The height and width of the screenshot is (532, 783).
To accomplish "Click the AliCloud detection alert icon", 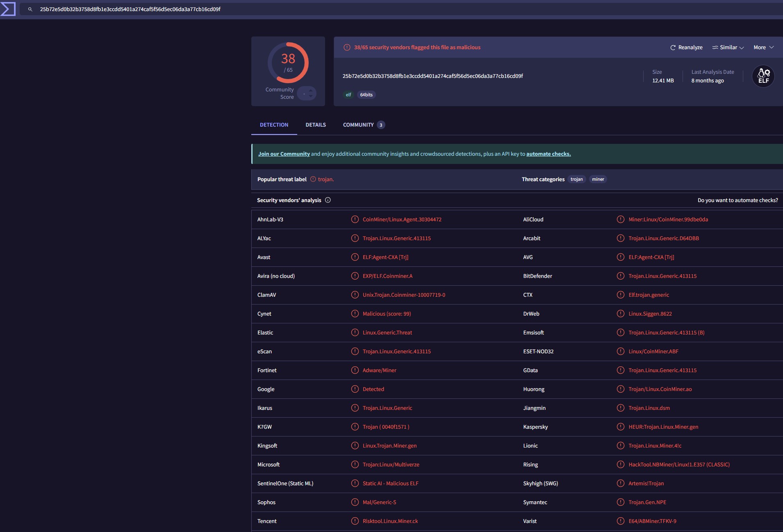I will click(x=621, y=220).
